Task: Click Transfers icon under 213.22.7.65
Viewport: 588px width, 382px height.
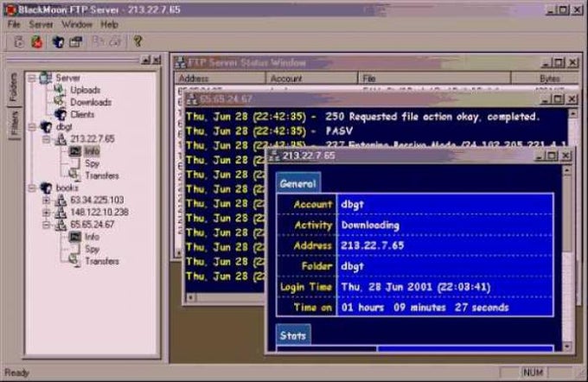Action: point(74,175)
